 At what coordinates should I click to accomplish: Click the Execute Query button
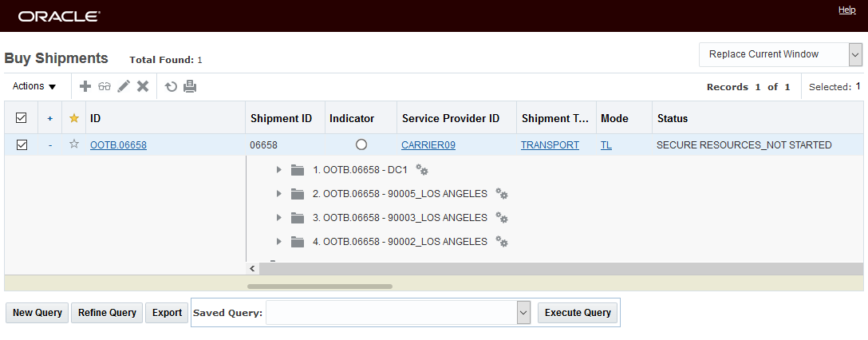click(x=578, y=313)
